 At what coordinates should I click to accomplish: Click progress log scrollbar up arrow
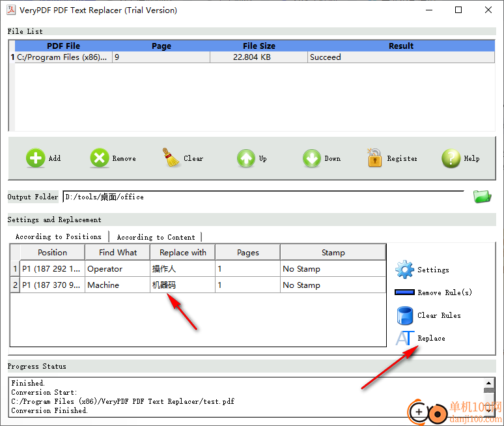click(x=488, y=382)
